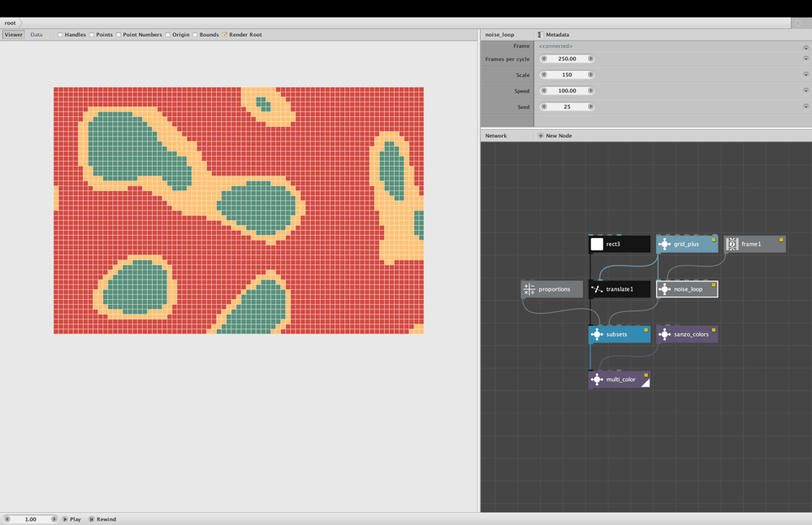The image size is (812, 525).
Task: Toggle the Point Numbers checkbox
Action: click(119, 35)
